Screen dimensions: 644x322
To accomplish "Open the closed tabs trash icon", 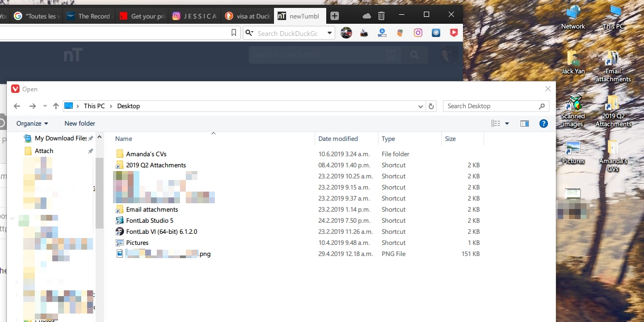I will pos(382,16).
